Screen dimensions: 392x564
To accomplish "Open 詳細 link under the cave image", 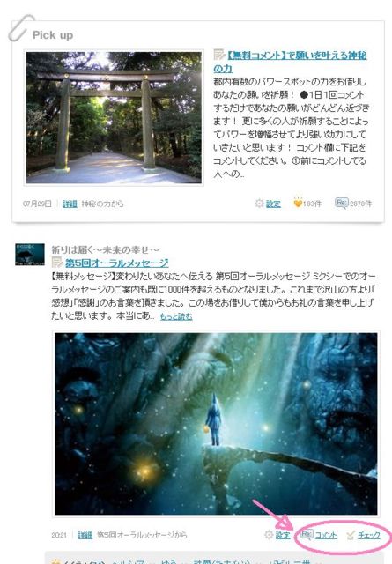I will [x=85, y=535].
